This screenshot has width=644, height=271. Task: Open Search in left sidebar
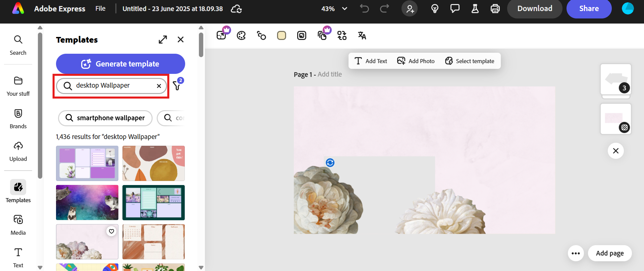18,45
